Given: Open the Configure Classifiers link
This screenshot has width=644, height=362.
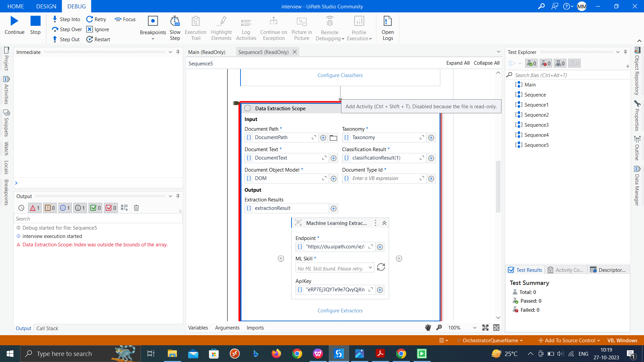Looking at the screenshot, I should [340, 75].
